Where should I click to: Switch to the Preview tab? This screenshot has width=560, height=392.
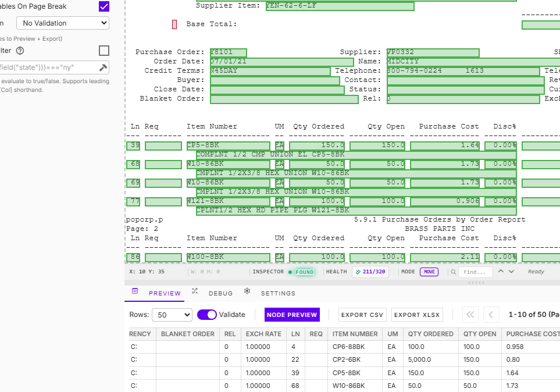pyautogui.click(x=165, y=293)
